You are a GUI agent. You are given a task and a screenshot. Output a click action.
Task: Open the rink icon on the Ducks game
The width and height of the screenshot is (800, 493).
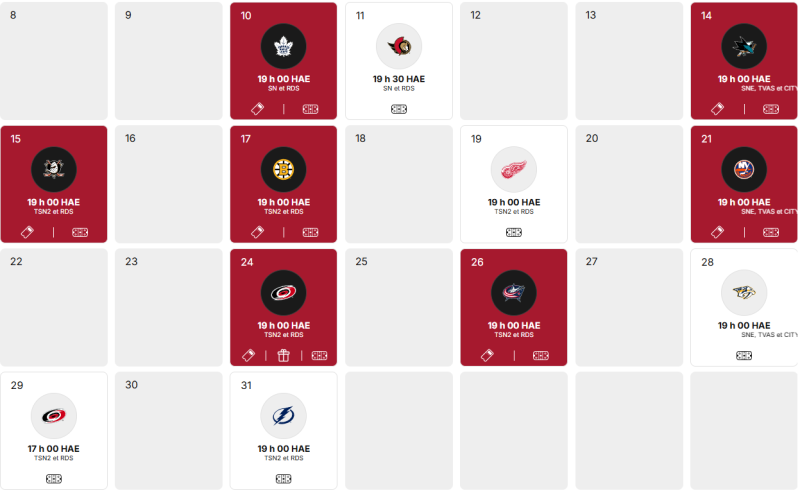coord(80,232)
